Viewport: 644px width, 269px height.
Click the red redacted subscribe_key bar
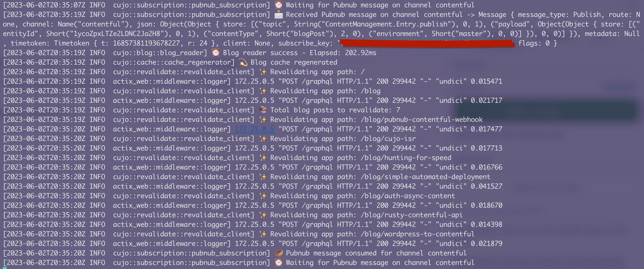[x=427, y=44]
